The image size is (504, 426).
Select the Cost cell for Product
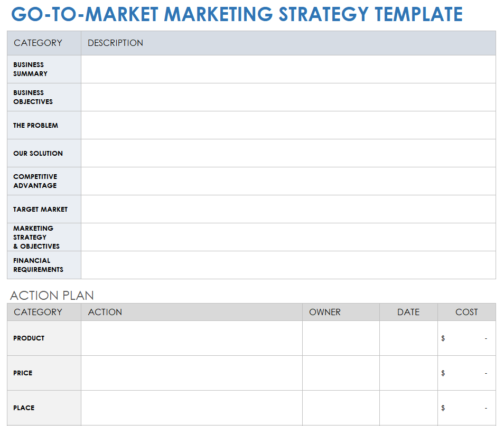pyautogui.click(x=466, y=338)
